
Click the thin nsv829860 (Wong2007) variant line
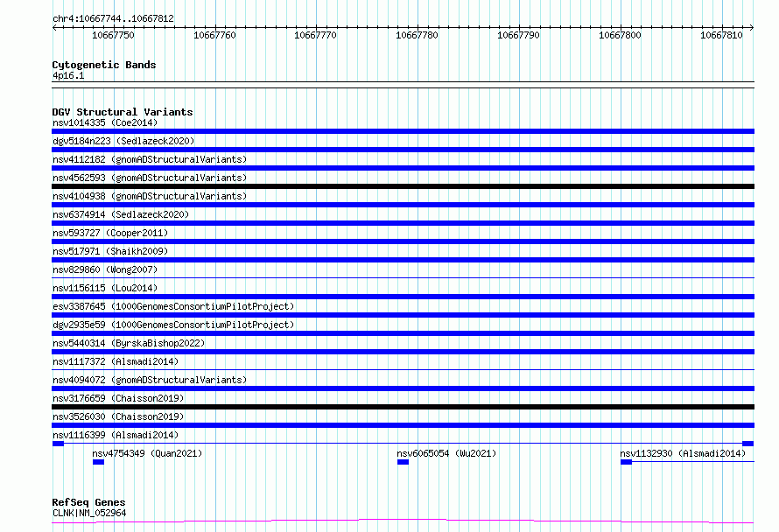(403, 277)
